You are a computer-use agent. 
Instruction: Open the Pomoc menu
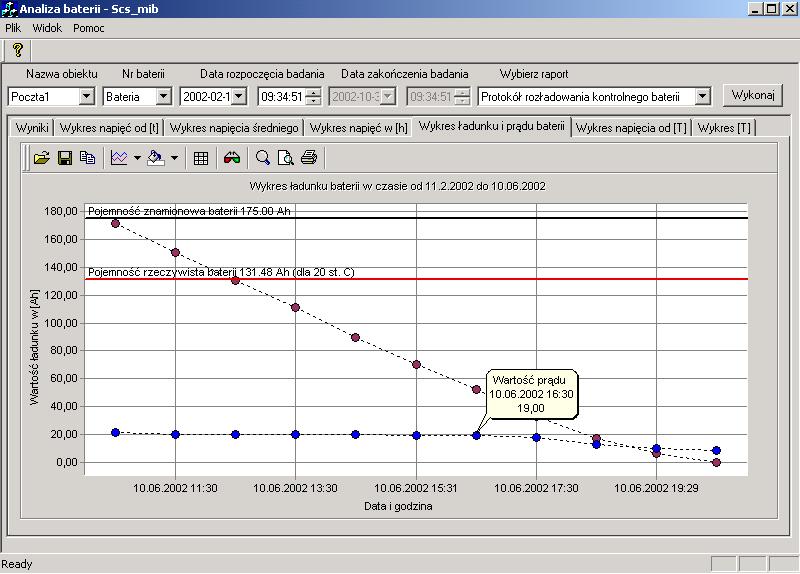tap(89, 28)
